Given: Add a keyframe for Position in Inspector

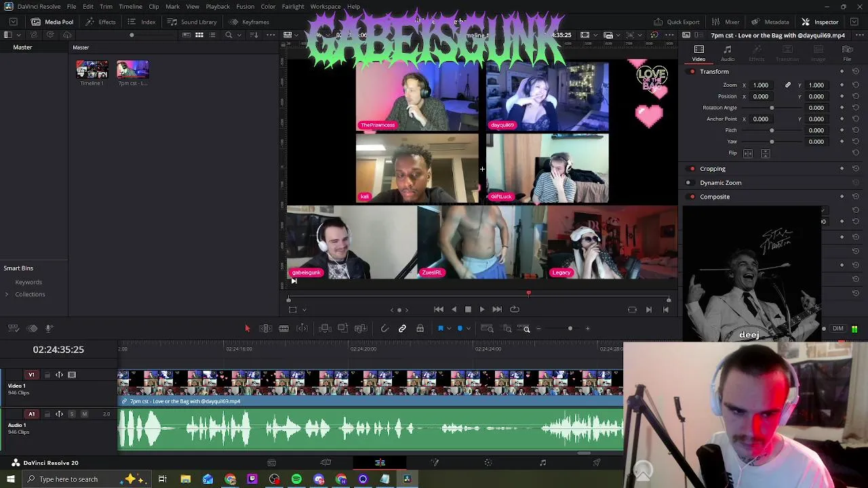Looking at the screenshot, I should click(x=842, y=96).
